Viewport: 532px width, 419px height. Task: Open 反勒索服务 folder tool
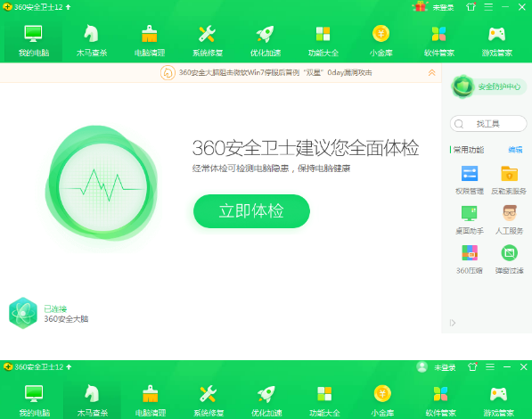click(509, 180)
